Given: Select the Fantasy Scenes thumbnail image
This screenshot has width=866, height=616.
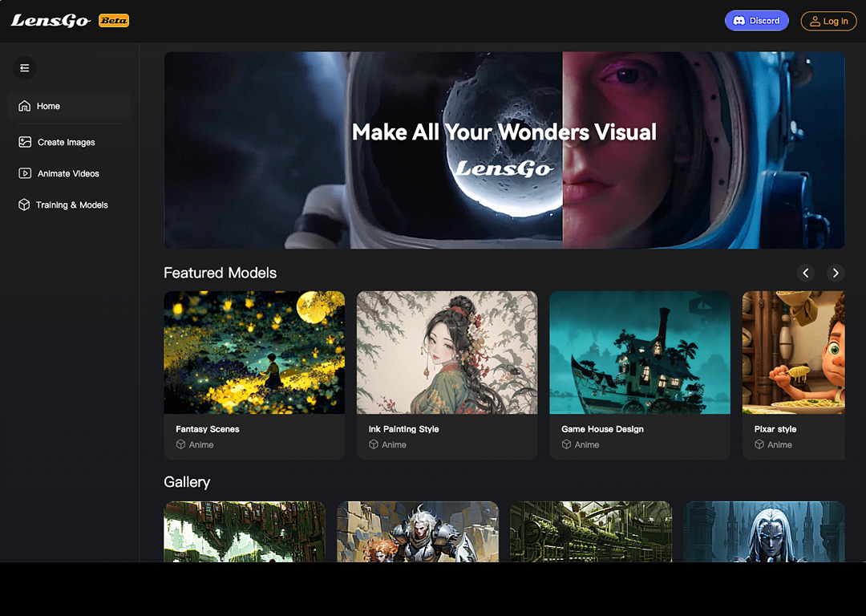Looking at the screenshot, I should [254, 352].
